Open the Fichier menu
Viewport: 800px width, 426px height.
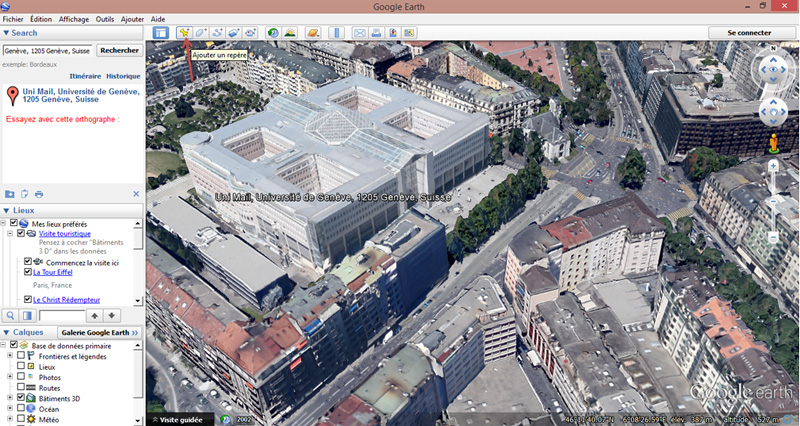[x=13, y=19]
